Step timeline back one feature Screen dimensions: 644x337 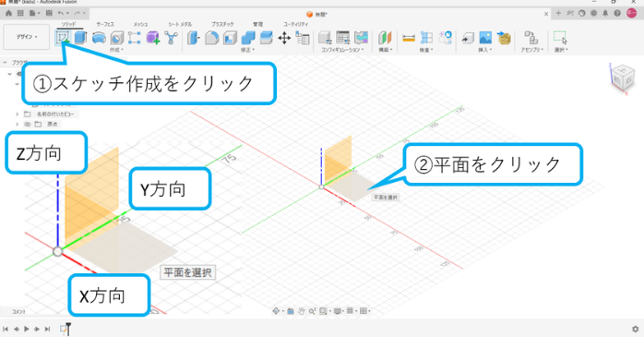coord(17,329)
